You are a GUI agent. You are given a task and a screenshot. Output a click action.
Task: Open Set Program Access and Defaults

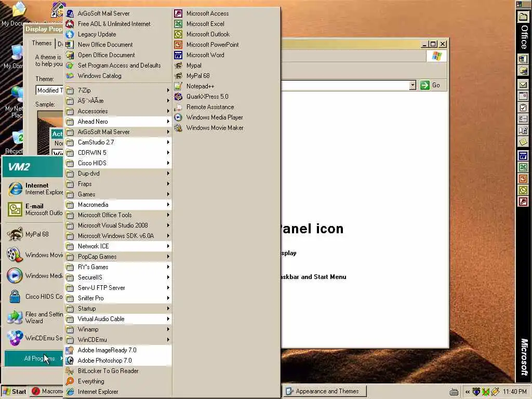[118, 65]
